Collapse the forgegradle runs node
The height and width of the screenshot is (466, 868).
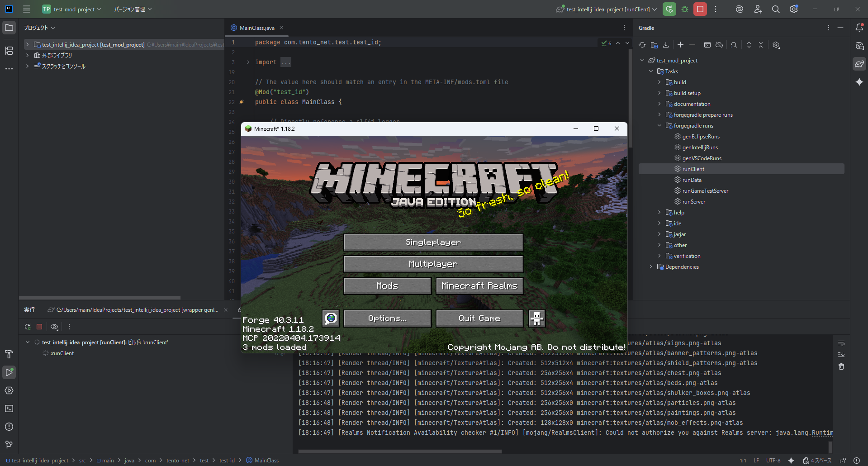click(659, 125)
